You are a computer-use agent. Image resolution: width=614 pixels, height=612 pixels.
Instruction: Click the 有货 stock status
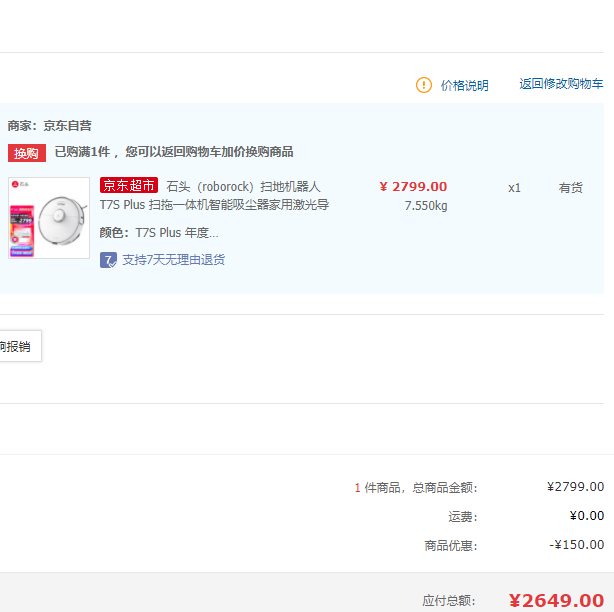pos(571,188)
